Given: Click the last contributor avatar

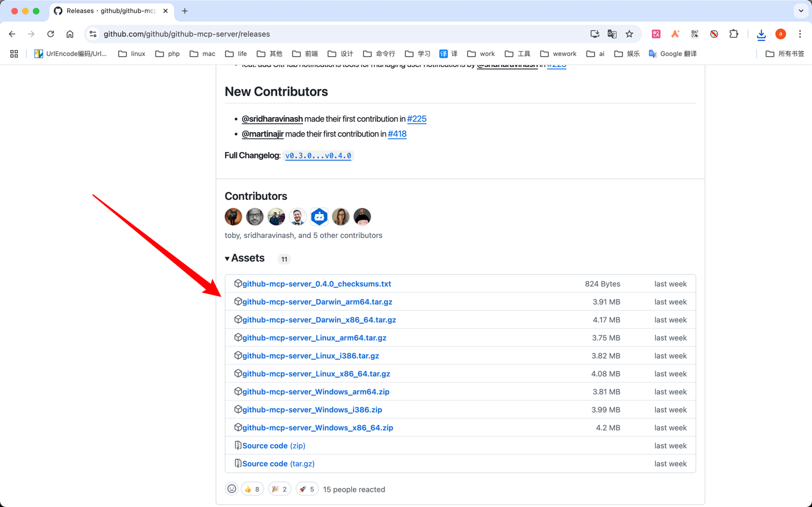Looking at the screenshot, I should pyautogui.click(x=363, y=216).
